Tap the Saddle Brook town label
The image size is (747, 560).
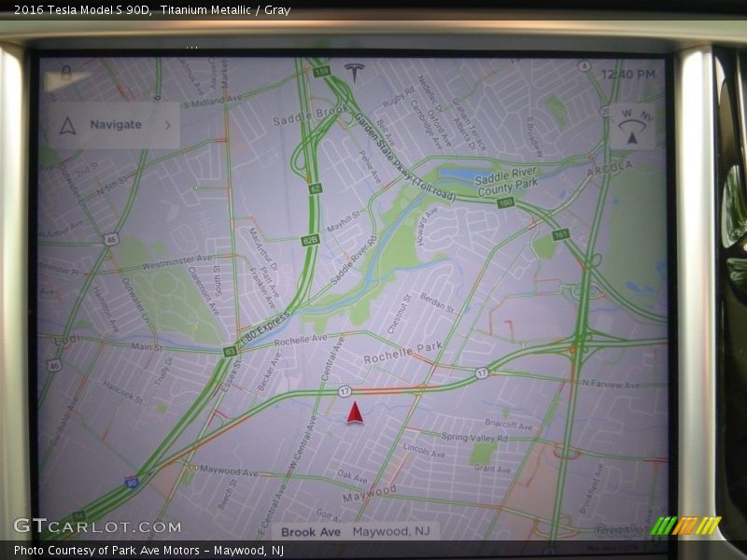coord(309,116)
